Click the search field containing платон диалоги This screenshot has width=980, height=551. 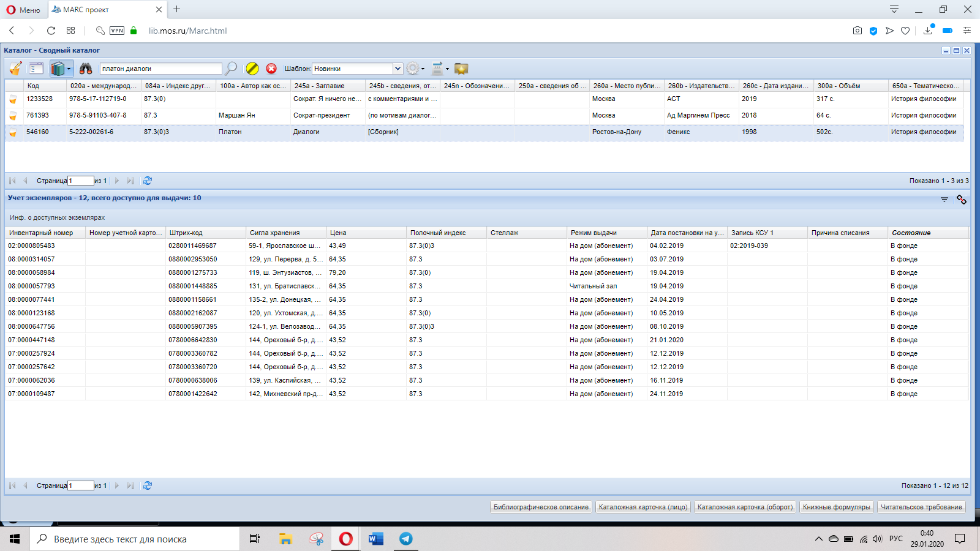click(160, 69)
